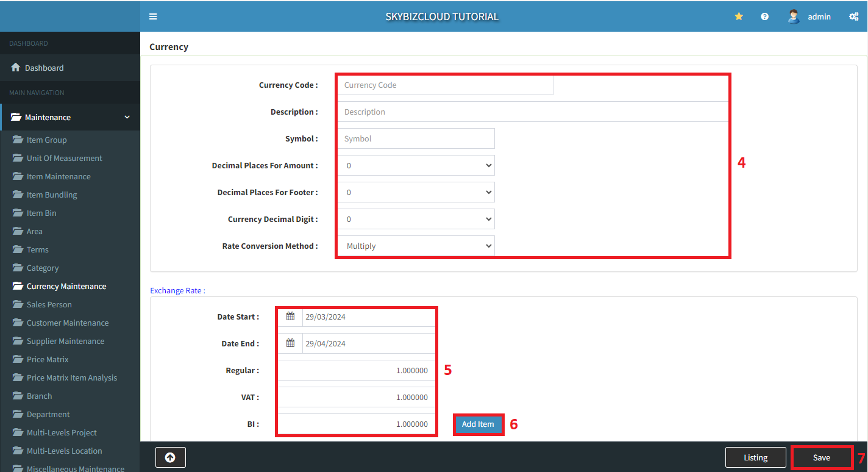
Task: Click the Add Item button
Action: coord(478,424)
